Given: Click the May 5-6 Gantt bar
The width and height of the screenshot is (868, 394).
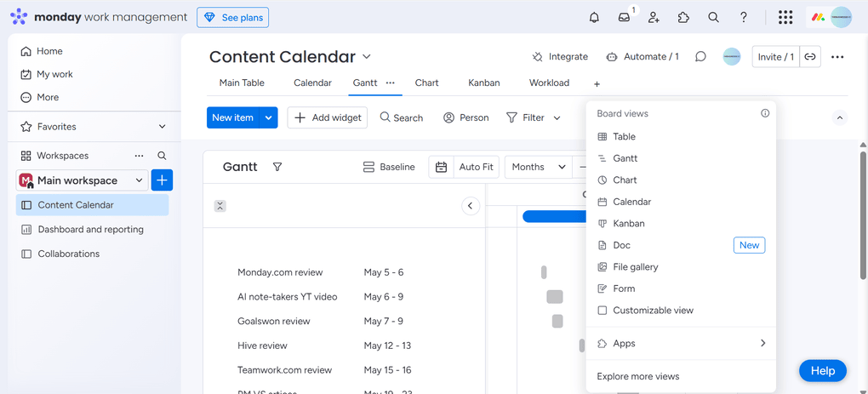Looking at the screenshot, I should pos(544,272).
